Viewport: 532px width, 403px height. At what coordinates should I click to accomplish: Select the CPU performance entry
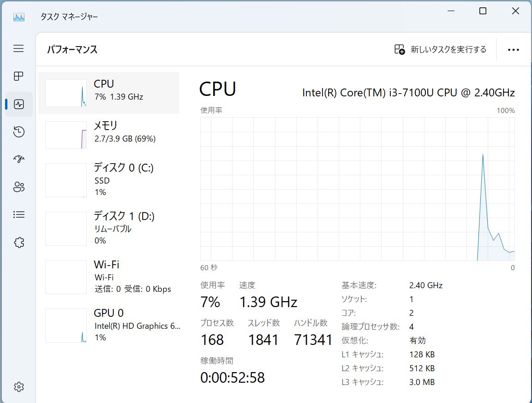(108, 93)
